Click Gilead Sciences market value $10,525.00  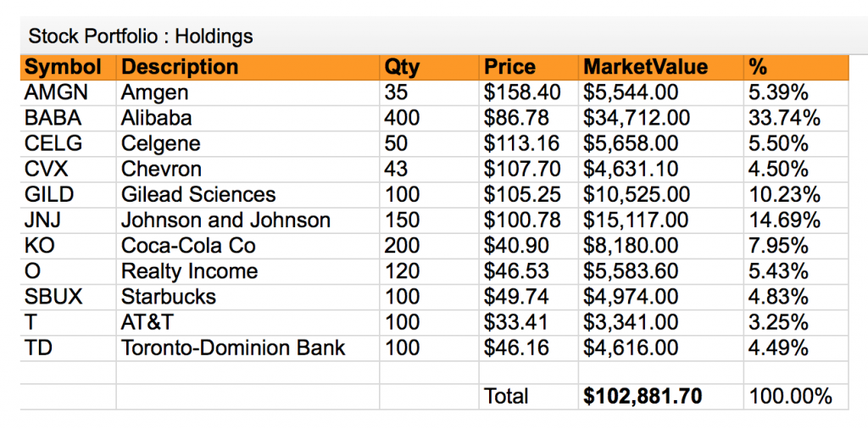tap(636, 195)
